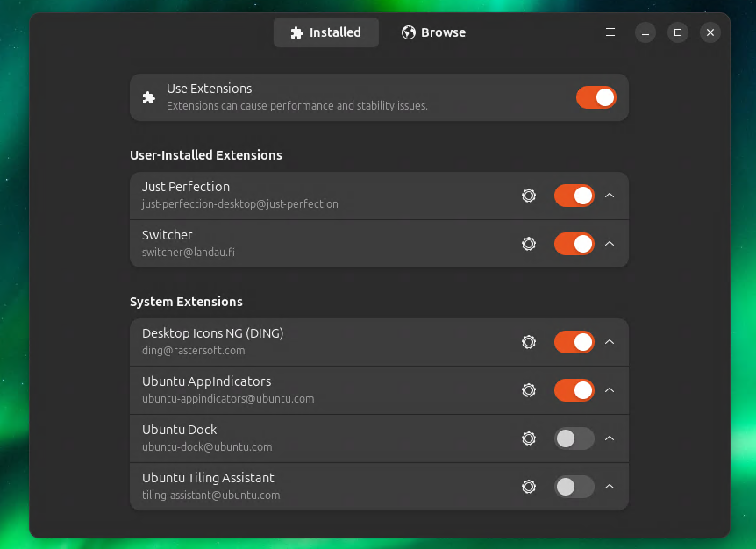Open settings gear for Switcher extension

click(x=529, y=244)
